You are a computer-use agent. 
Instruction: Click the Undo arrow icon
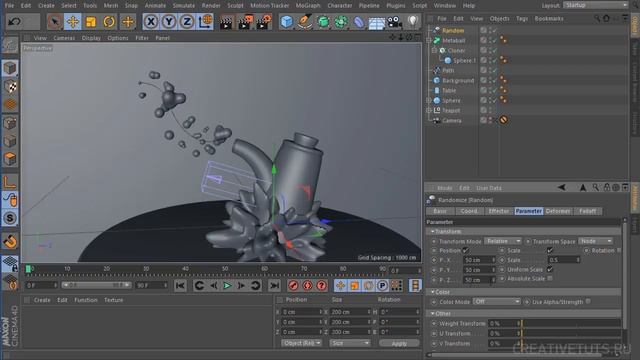14,21
